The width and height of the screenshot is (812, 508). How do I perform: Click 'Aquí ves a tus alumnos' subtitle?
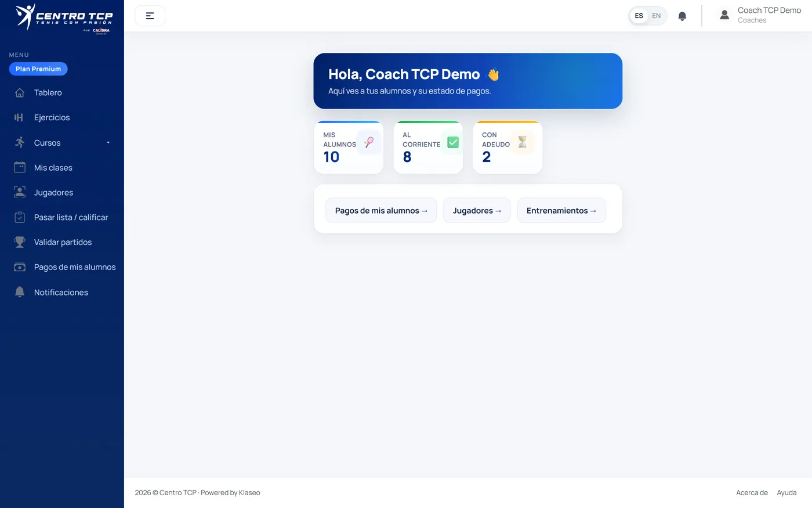coord(409,91)
